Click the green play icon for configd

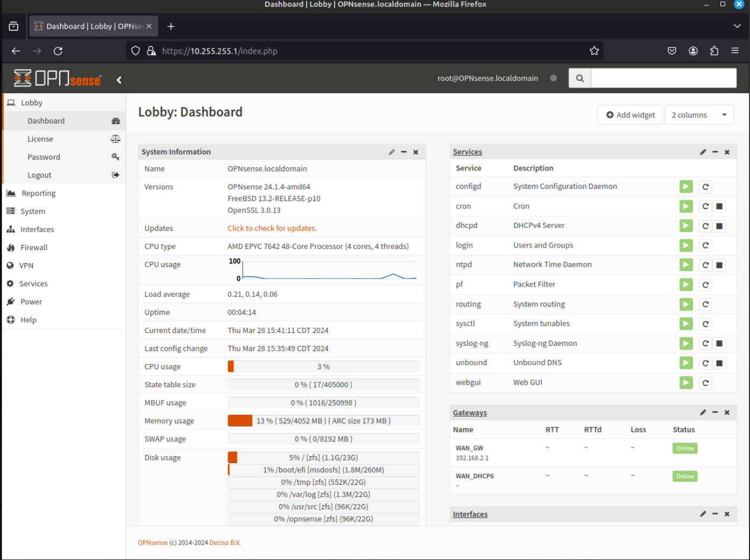click(686, 187)
